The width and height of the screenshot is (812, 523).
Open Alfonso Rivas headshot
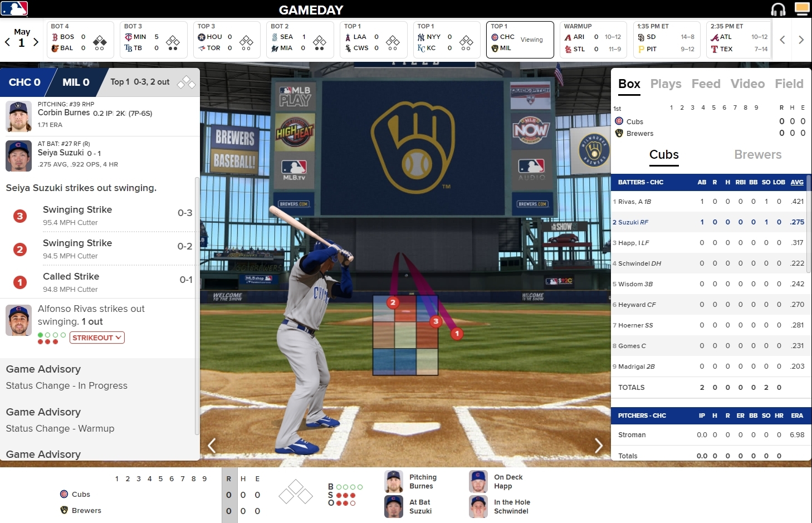19,320
